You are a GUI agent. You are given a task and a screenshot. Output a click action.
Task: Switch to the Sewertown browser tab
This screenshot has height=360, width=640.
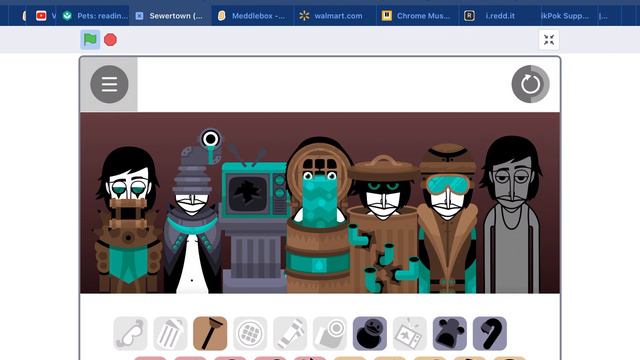pyautogui.click(x=171, y=16)
